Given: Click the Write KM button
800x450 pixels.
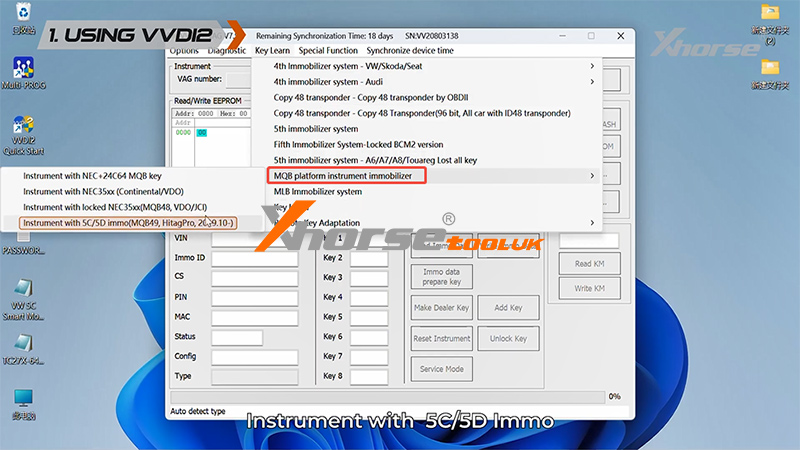Looking at the screenshot, I should pos(590,288).
